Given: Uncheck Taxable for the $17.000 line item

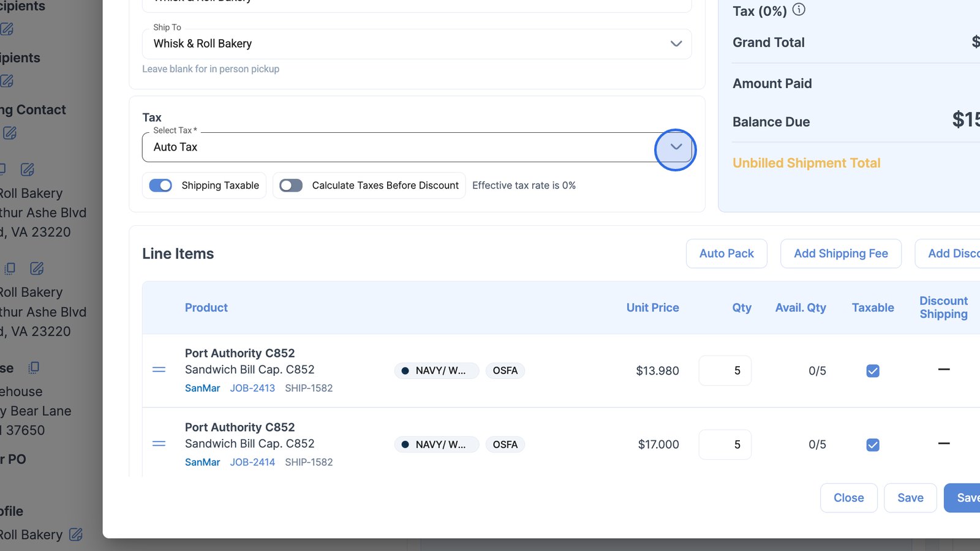Looking at the screenshot, I should pos(873,445).
